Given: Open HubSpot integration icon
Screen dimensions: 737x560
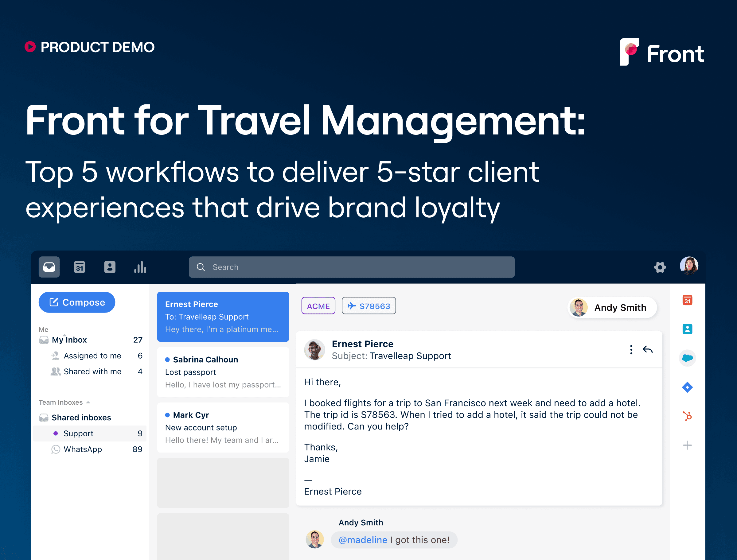Looking at the screenshot, I should pos(687,416).
